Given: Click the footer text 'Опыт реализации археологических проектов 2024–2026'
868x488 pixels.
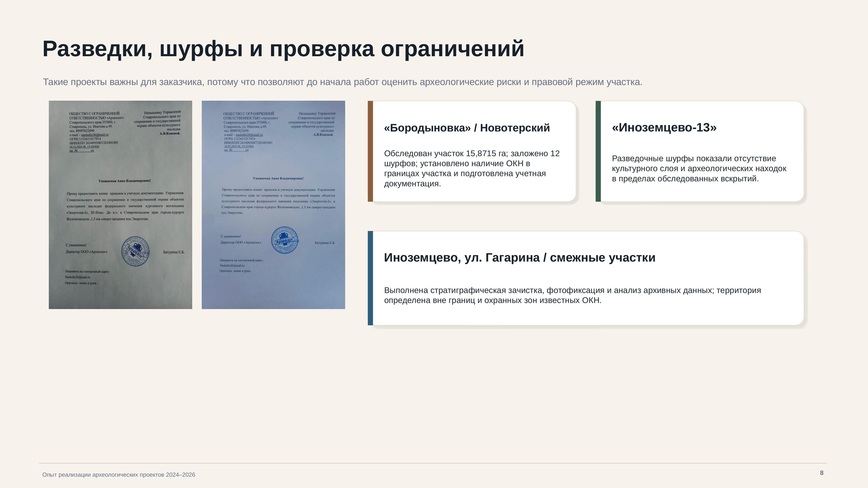Looking at the screenshot, I should [x=119, y=475].
